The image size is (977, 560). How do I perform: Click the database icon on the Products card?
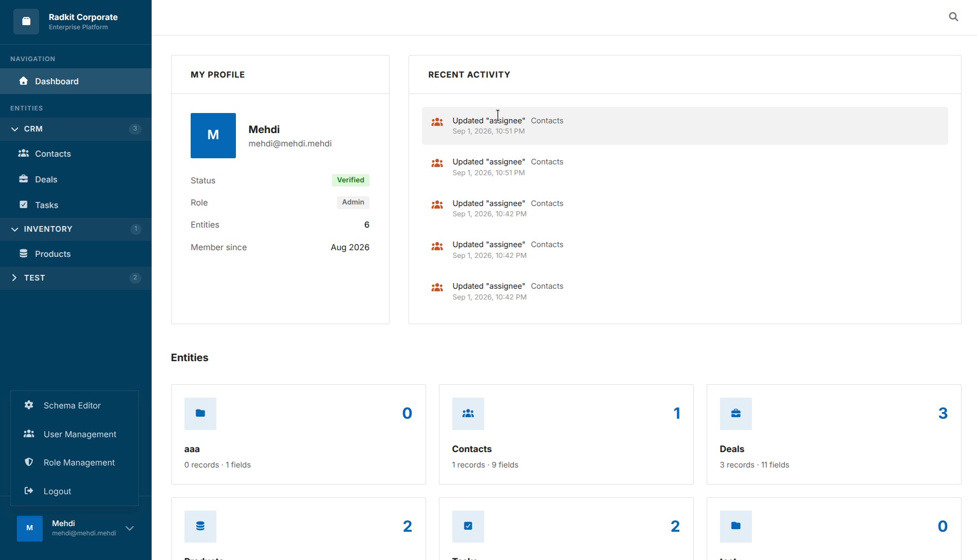coord(200,527)
